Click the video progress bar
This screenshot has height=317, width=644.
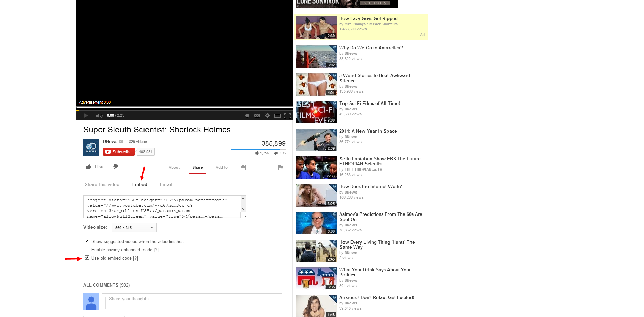tap(184, 110)
